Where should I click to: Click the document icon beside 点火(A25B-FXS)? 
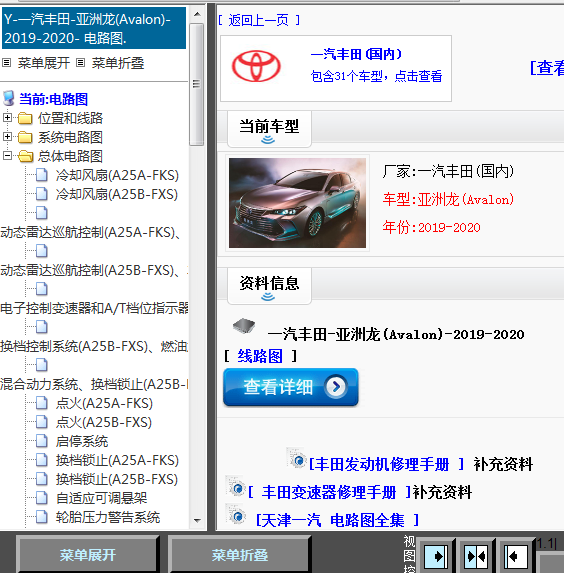click(42, 422)
